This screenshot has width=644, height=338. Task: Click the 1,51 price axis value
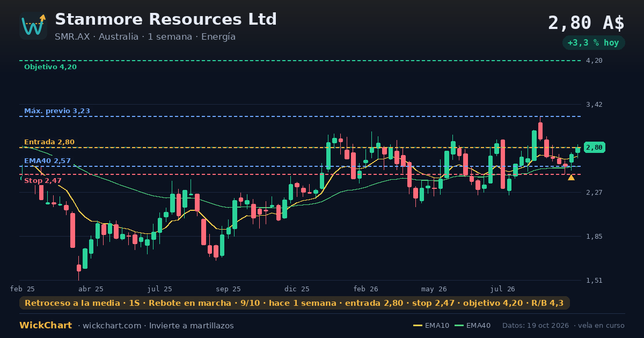tap(594, 281)
